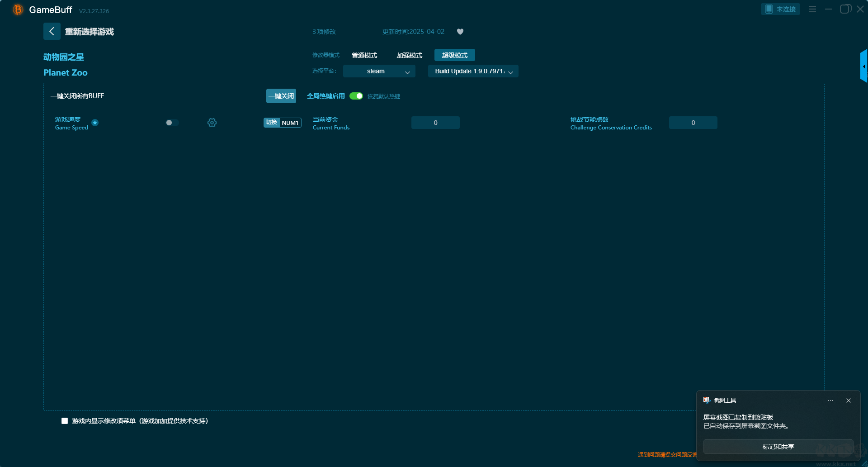Toggle the Game Speed switch
The image size is (868, 467).
172,123
